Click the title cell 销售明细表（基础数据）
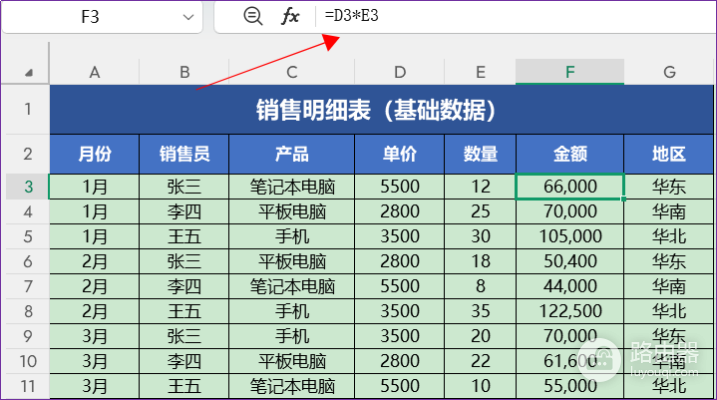This screenshot has height=400, width=717. pos(381,110)
